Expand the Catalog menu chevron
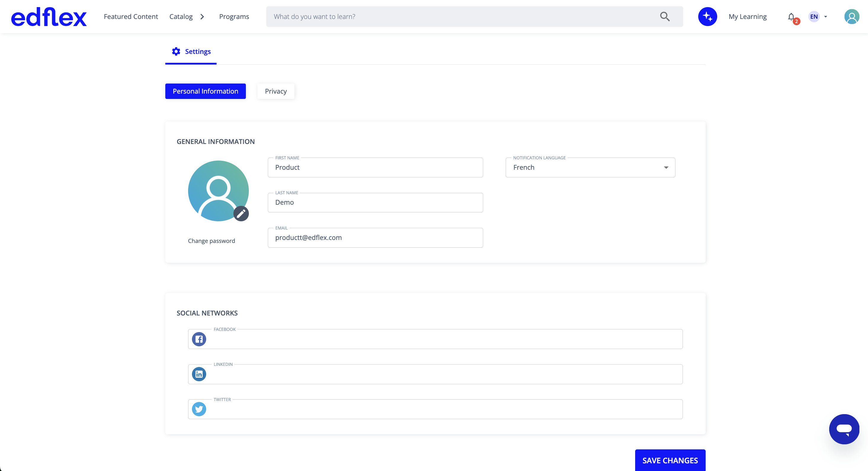Viewport: 868px width, 471px height. pos(202,17)
